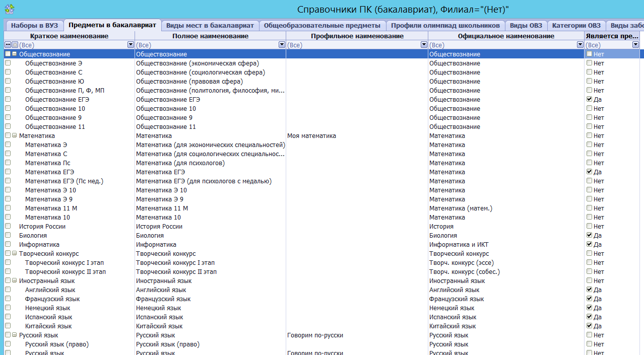Toggle the Да checkbox for Английский язык
This screenshot has width=644, height=355.
[x=589, y=290]
